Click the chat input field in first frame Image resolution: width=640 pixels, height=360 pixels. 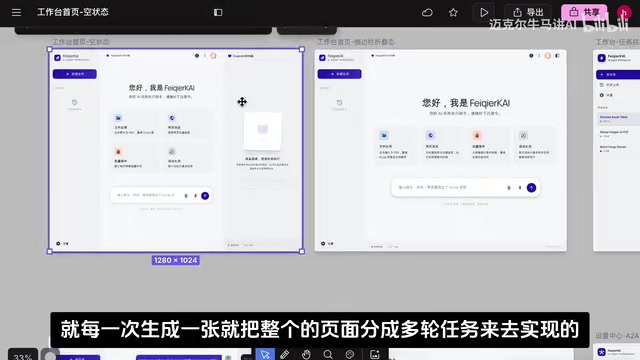(161, 196)
